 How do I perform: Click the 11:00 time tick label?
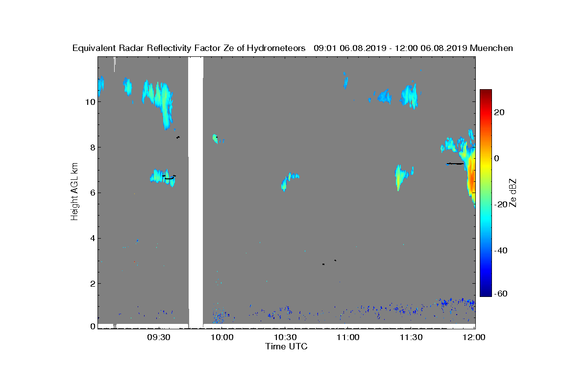tap(347, 337)
